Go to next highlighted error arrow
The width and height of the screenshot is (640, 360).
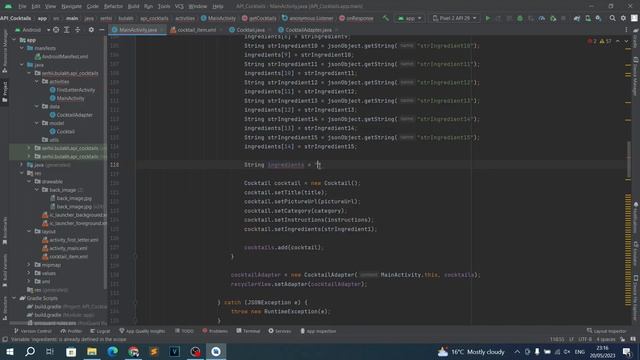click(x=626, y=41)
